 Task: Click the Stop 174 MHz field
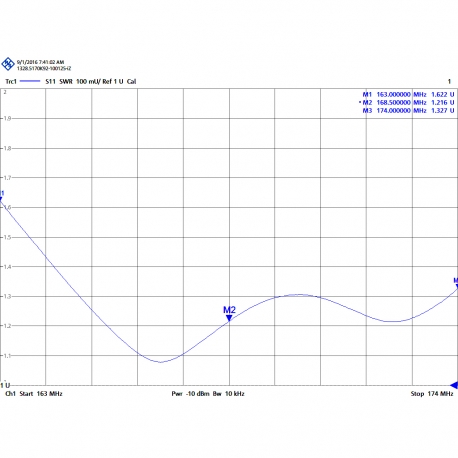click(x=432, y=394)
